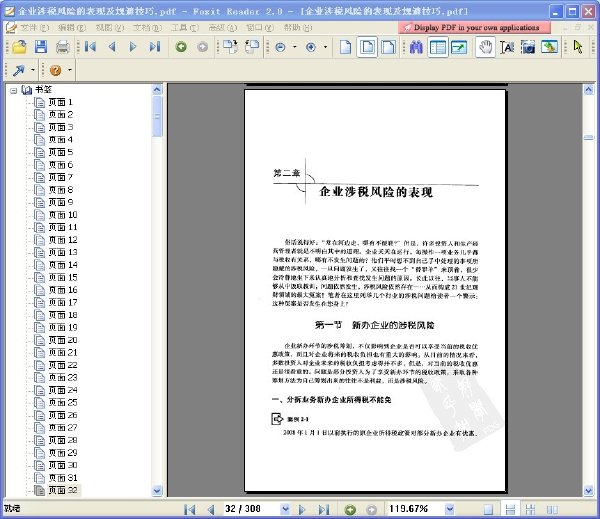Image resolution: width=600 pixels, height=519 pixels.
Task: Open the zoom percentage dropdown in status bar
Action: [x=450, y=509]
